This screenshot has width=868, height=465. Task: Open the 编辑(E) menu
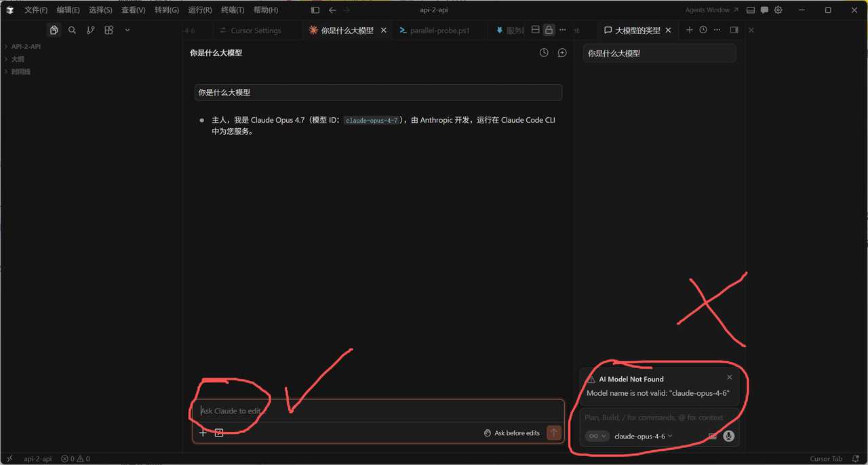click(68, 10)
